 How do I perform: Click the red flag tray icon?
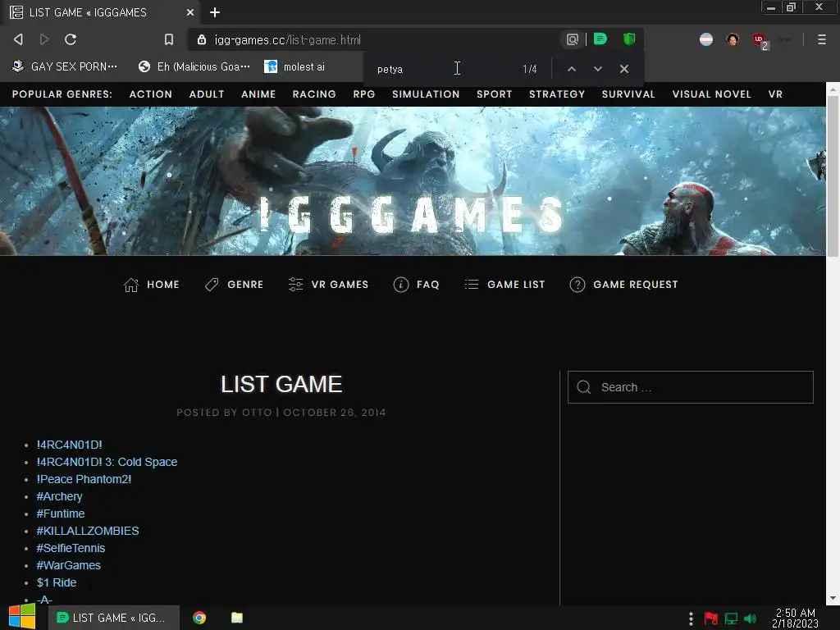coord(711,619)
